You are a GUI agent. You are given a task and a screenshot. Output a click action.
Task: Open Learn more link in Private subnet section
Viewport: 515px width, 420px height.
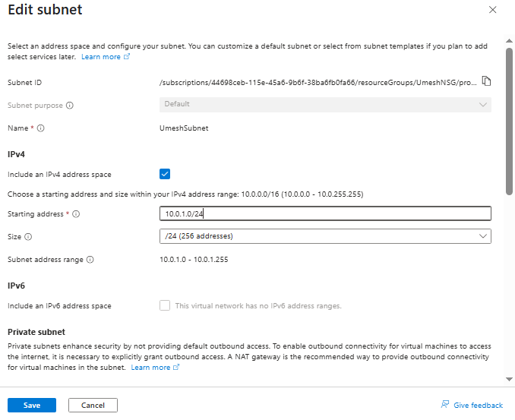(155, 368)
